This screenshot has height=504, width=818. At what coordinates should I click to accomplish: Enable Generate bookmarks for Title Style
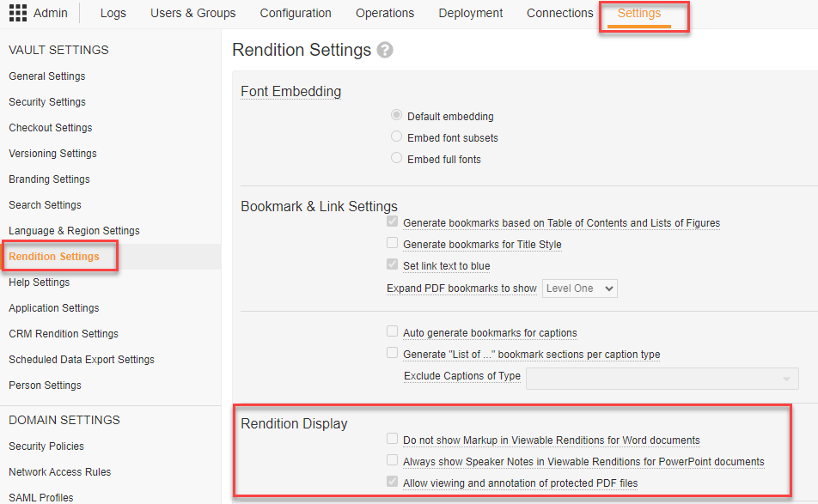(x=393, y=245)
